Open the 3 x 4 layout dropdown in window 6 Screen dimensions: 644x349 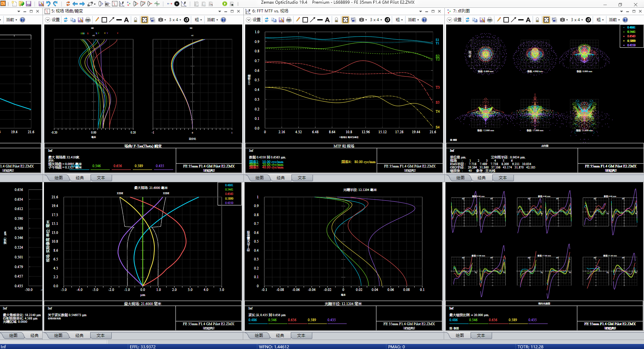376,20
